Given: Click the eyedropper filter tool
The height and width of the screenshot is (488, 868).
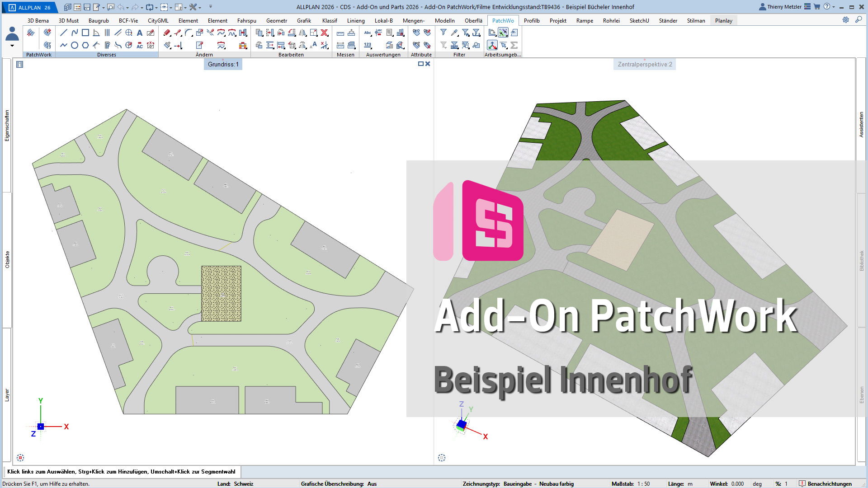Looking at the screenshot, I should (x=454, y=33).
